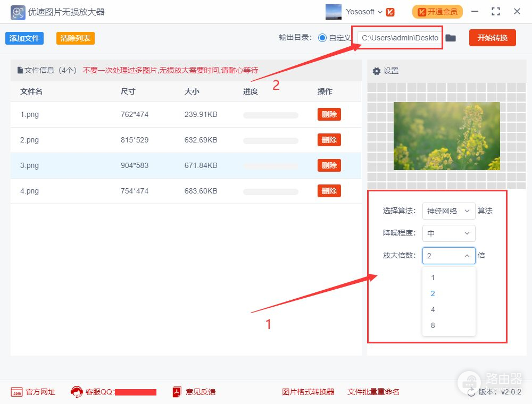Image resolution: width=532 pixels, height=404 pixels.
Task: Click the settings gear icon
Action: point(377,71)
